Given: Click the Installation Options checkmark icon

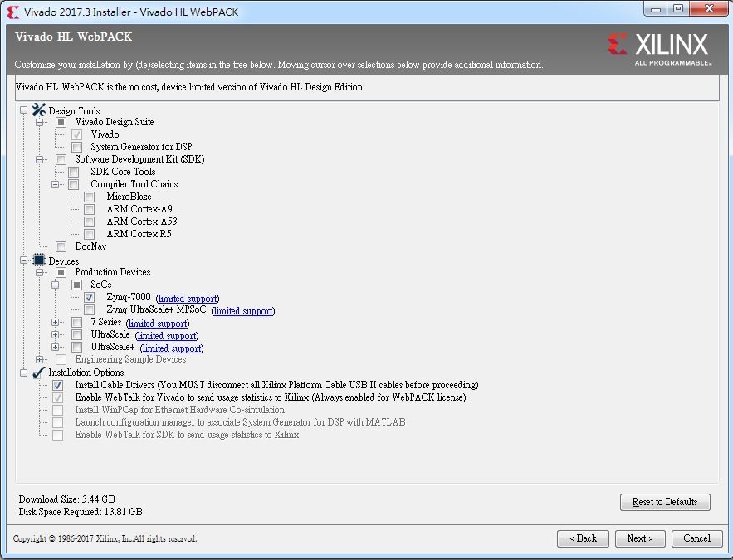Looking at the screenshot, I should (x=39, y=373).
